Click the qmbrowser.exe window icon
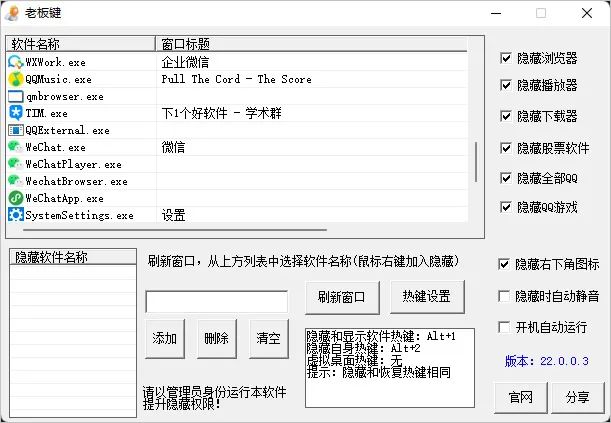The height and width of the screenshot is (423, 611). click(x=16, y=97)
